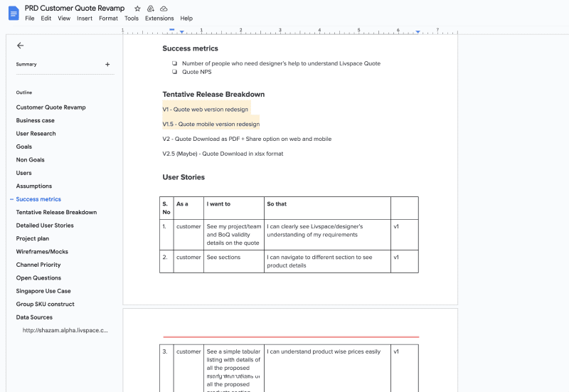Navigate to Channel Priority in outline
Viewport: 569px width, 392px height.
click(x=38, y=265)
